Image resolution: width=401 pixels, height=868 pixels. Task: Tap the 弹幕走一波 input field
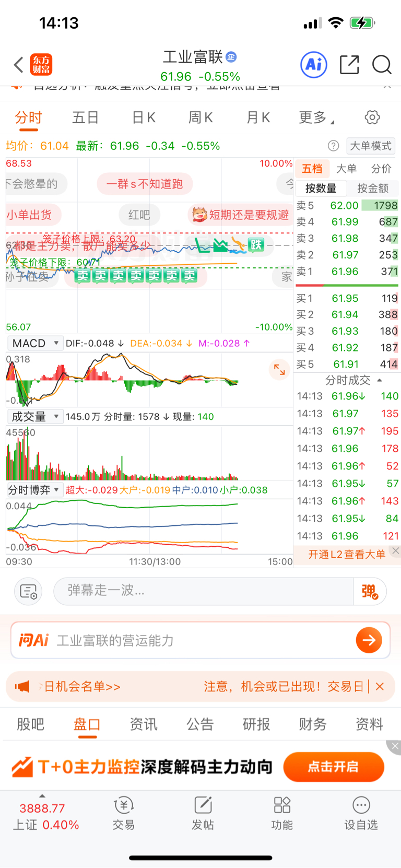coord(204,591)
